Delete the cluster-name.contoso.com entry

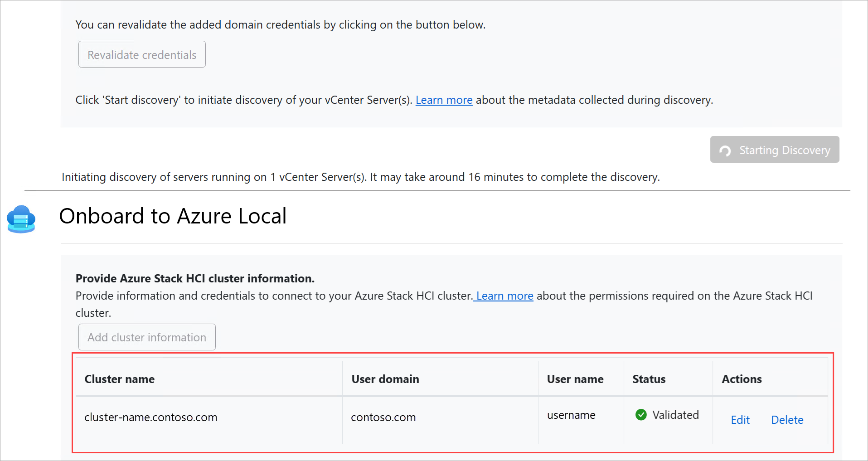787,420
